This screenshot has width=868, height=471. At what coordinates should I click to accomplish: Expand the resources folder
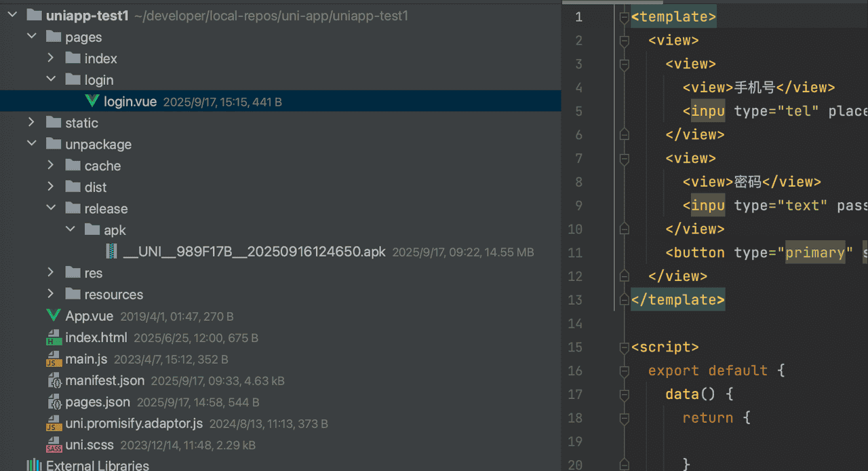point(51,295)
